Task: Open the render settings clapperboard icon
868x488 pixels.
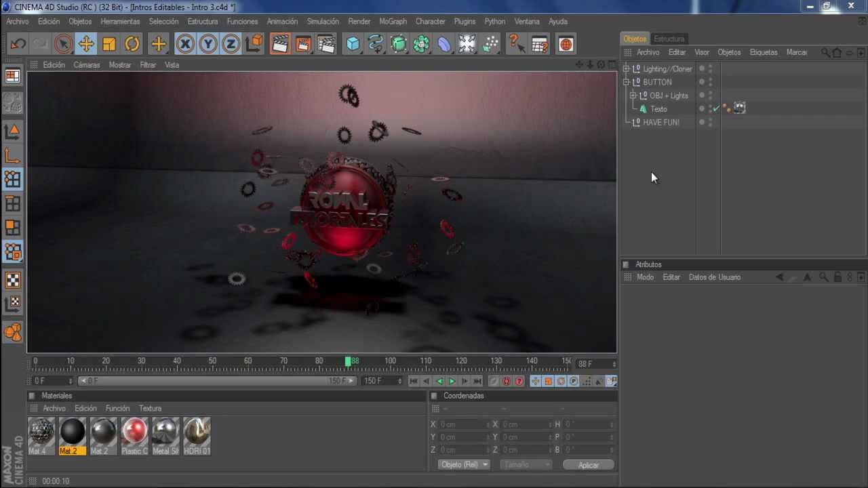Action: (326, 45)
